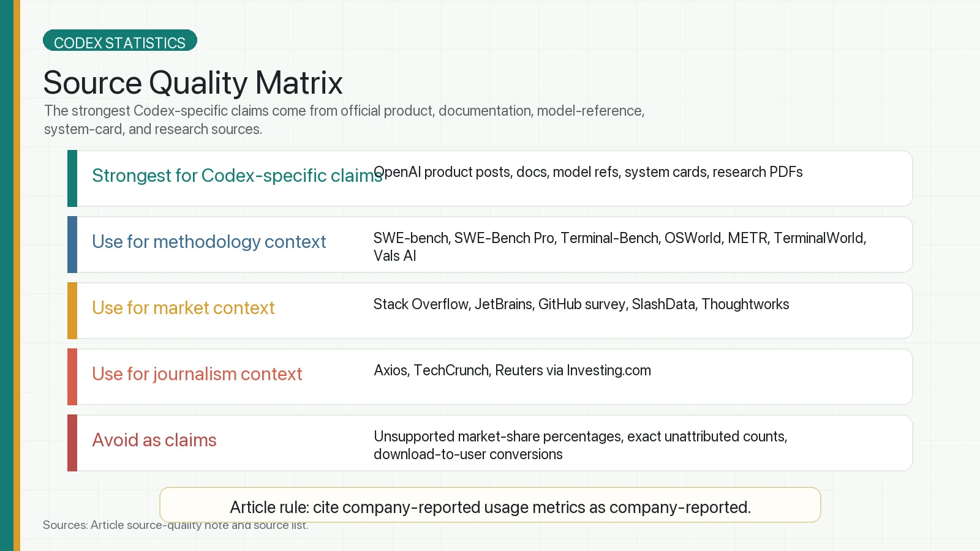Click the unsupported market-share percentages text
This screenshot has height=551, width=980.
581,445
